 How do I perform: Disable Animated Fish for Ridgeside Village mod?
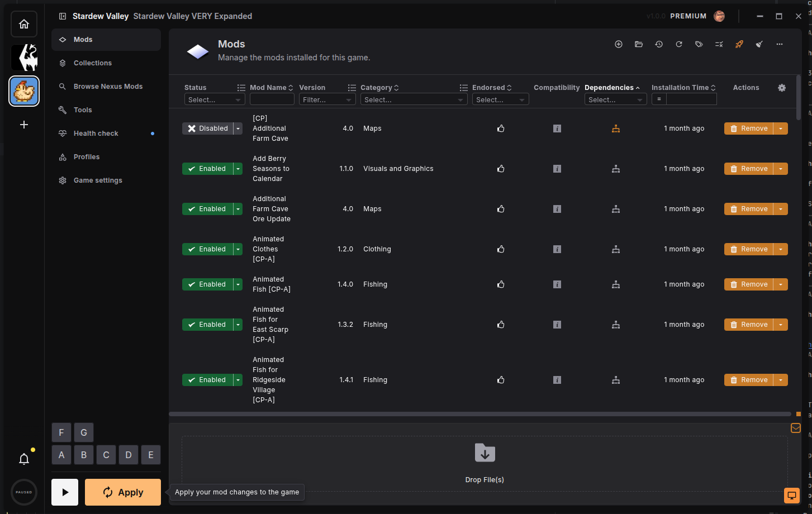click(x=207, y=380)
